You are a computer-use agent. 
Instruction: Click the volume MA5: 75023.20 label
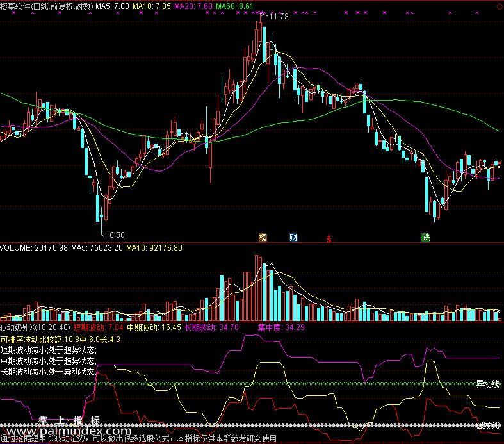coord(97,248)
